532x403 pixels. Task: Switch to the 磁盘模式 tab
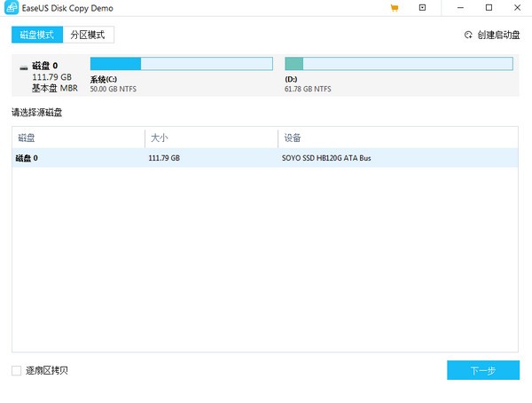(x=37, y=35)
